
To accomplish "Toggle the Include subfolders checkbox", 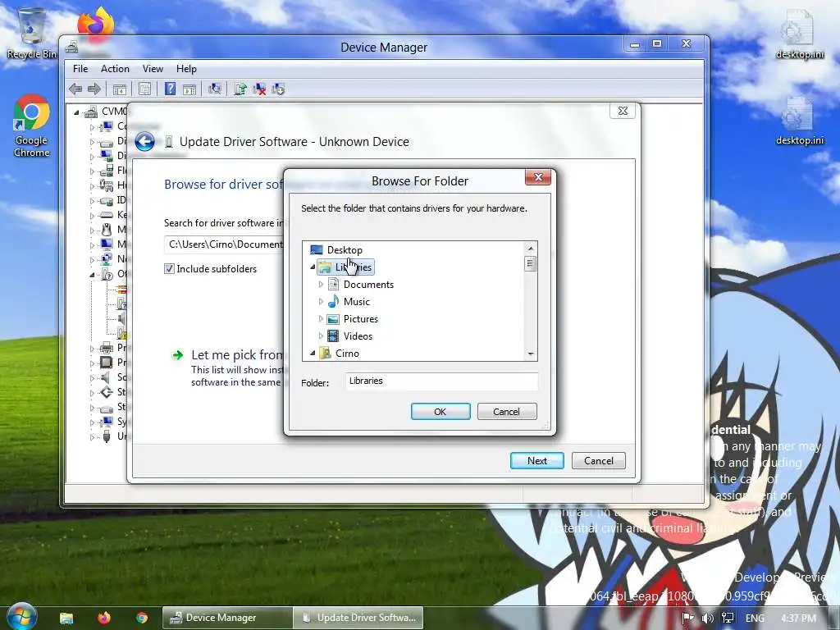I will [169, 269].
